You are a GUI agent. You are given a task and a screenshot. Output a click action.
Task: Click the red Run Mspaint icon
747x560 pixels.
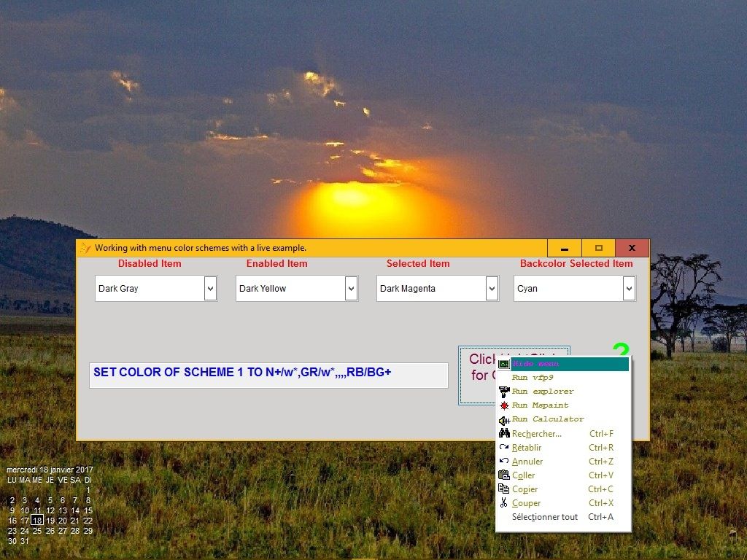[503, 405]
